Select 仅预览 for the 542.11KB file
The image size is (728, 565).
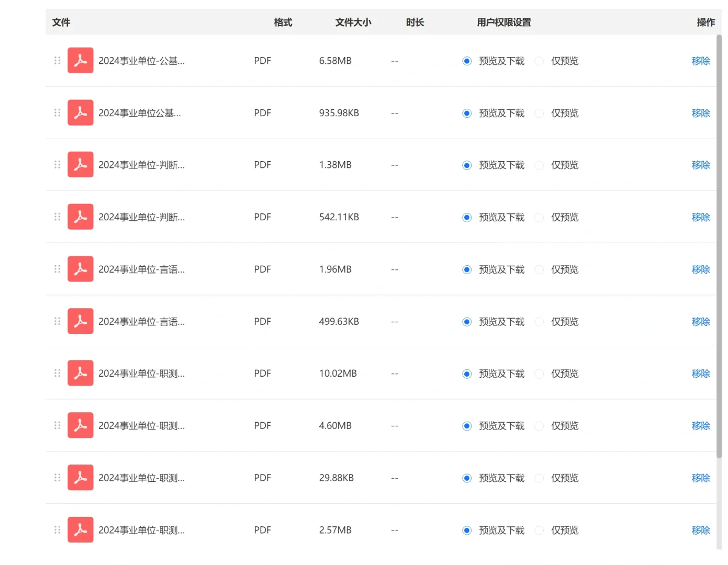coord(539,218)
